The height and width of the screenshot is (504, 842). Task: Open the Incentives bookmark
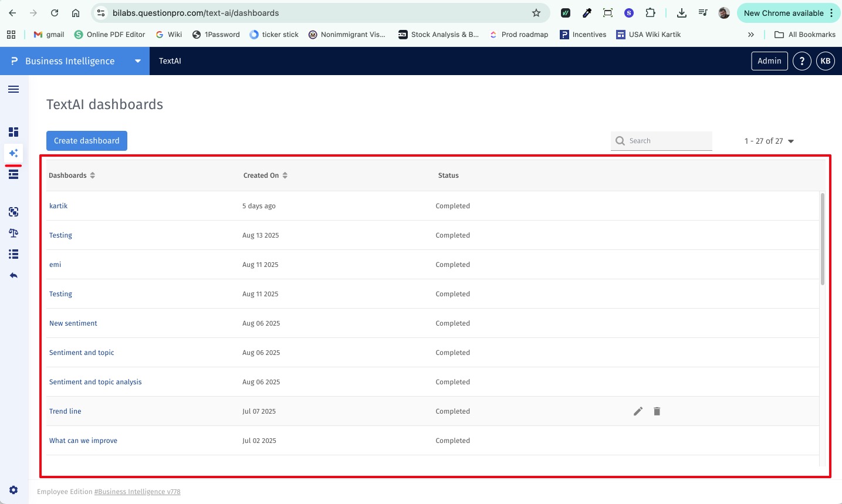coord(583,35)
